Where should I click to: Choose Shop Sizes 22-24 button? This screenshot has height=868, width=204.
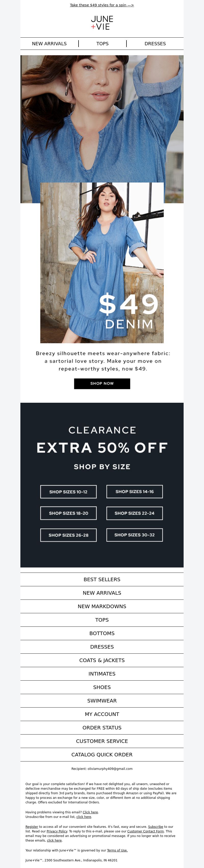pos(134,513)
